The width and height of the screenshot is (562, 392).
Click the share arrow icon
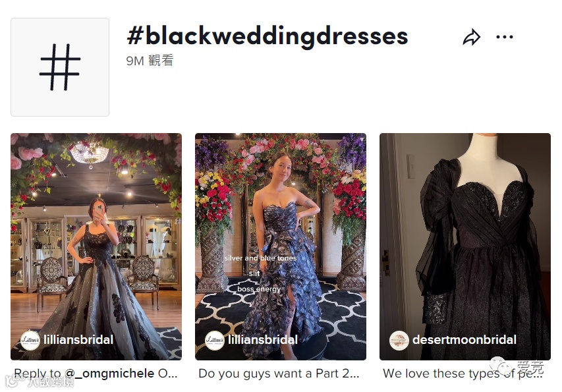[x=471, y=37]
